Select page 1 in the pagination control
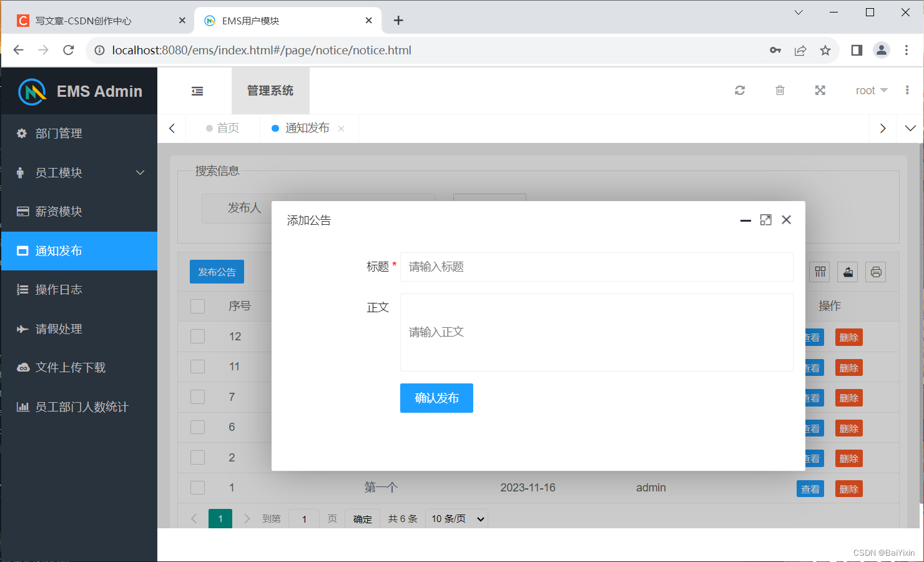This screenshot has height=562, width=924. coord(220,518)
